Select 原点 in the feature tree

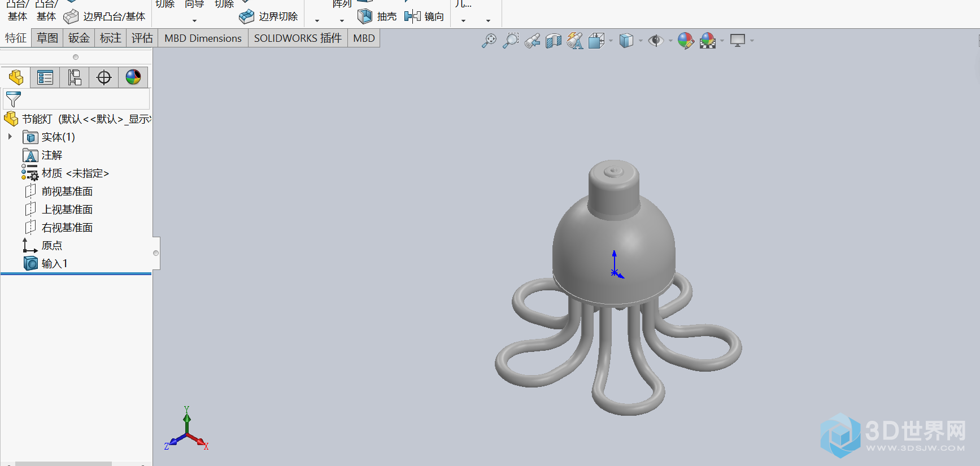click(43, 246)
